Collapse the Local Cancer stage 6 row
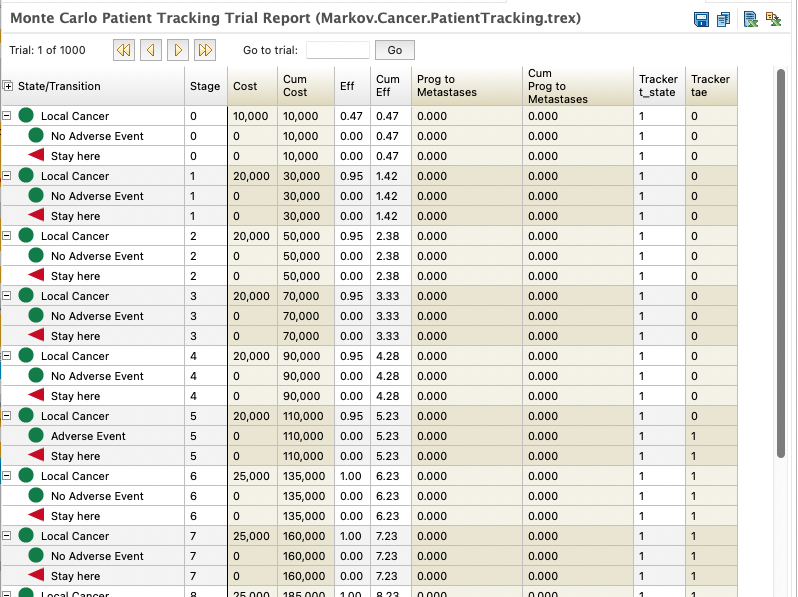The height and width of the screenshot is (597, 798). (x=7, y=476)
